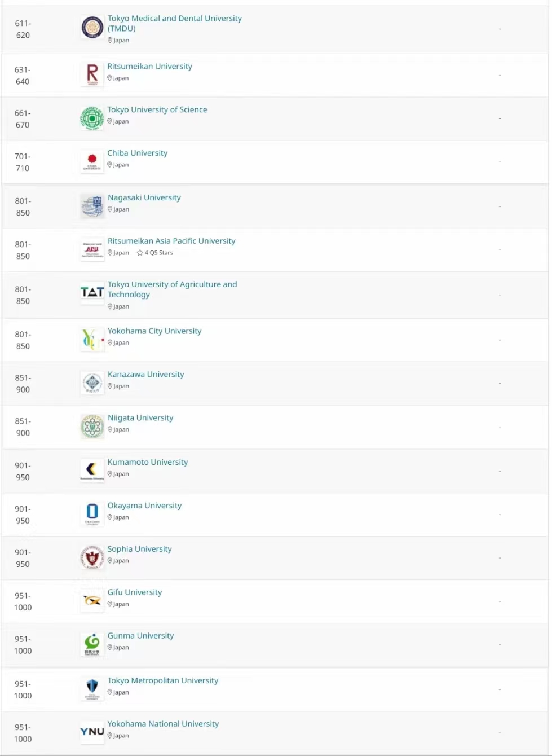Image resolution: width=552 pixels, height=756 pixels.
Task: Open Kanazawa University page
Action: point(146,374)
